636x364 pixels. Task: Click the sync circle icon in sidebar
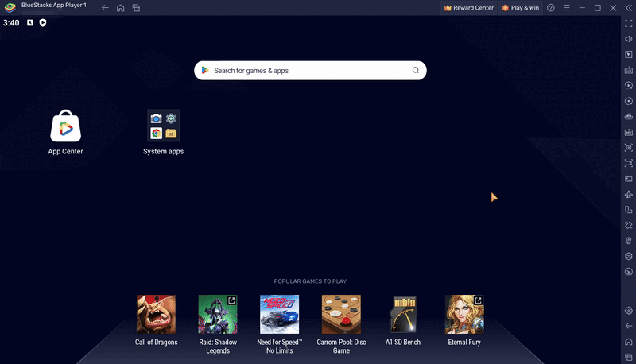629,101
